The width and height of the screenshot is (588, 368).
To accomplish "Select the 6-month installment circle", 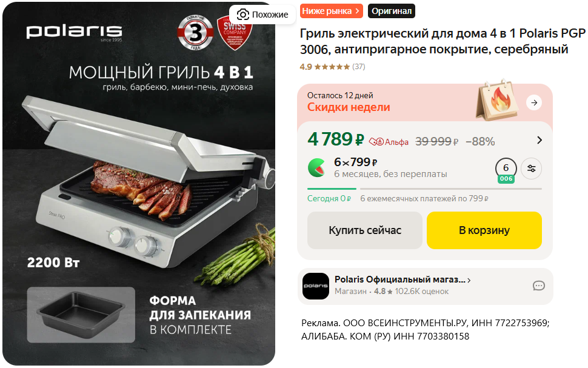I will 506,169.
